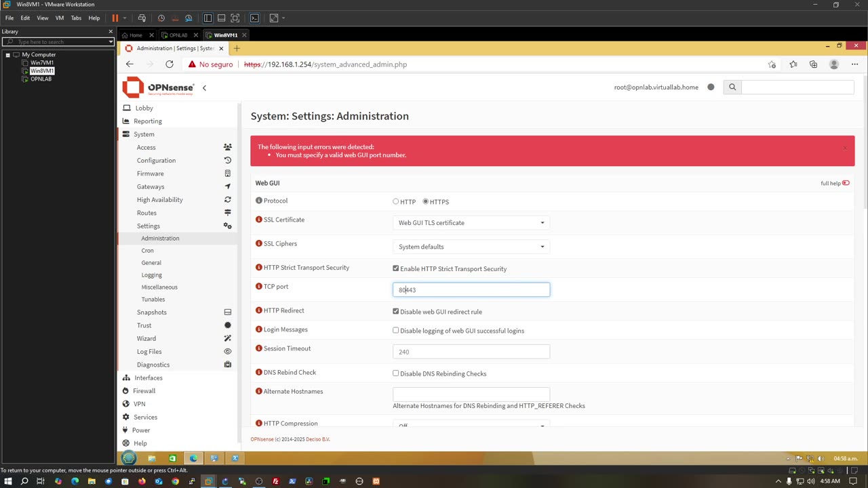The image size is (868, 488).
Task: Click the Alternate Hostnames input field
Action: [x=471, y=394]
